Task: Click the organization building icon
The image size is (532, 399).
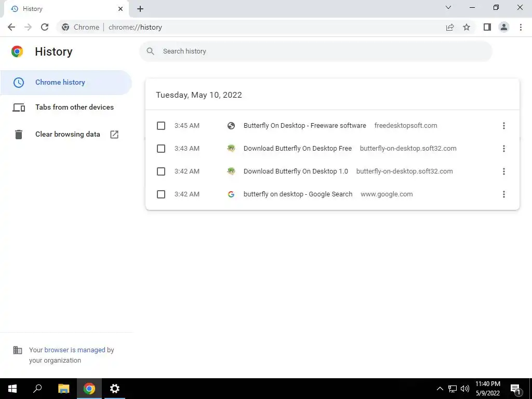Action: click(x=17, y=350)
